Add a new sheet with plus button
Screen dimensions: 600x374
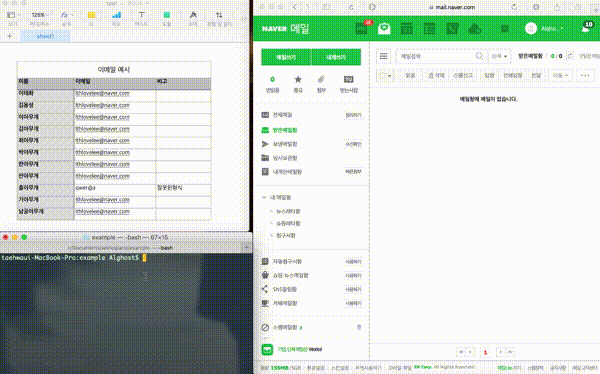click(10, 36)
